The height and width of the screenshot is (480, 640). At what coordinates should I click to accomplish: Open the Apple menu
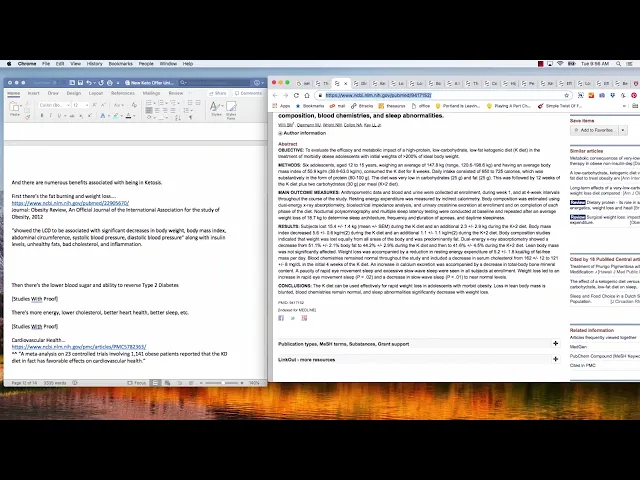[9, 64]
